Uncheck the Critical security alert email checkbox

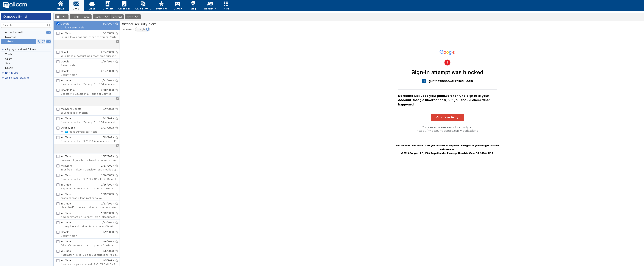coord(58,24)
